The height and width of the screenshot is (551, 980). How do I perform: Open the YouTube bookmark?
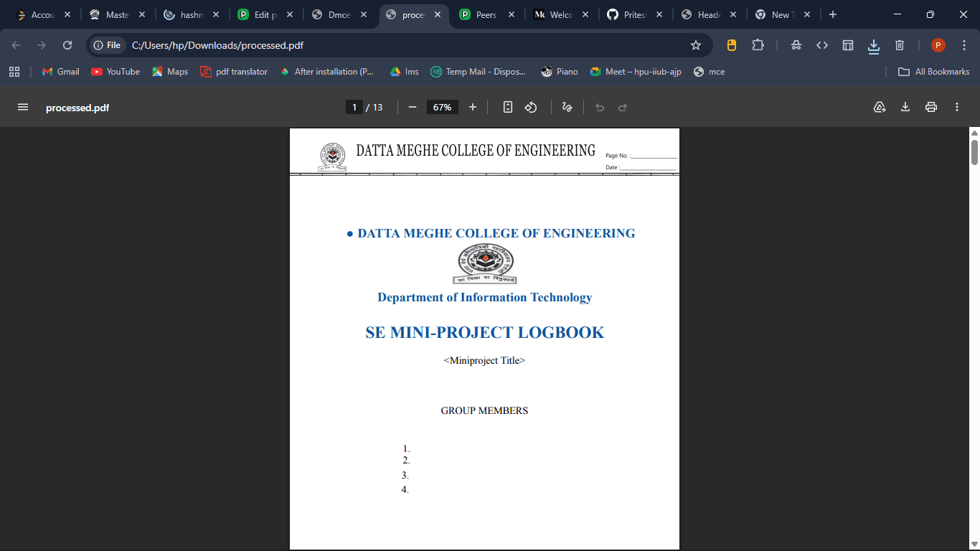(x=116, y=72)
